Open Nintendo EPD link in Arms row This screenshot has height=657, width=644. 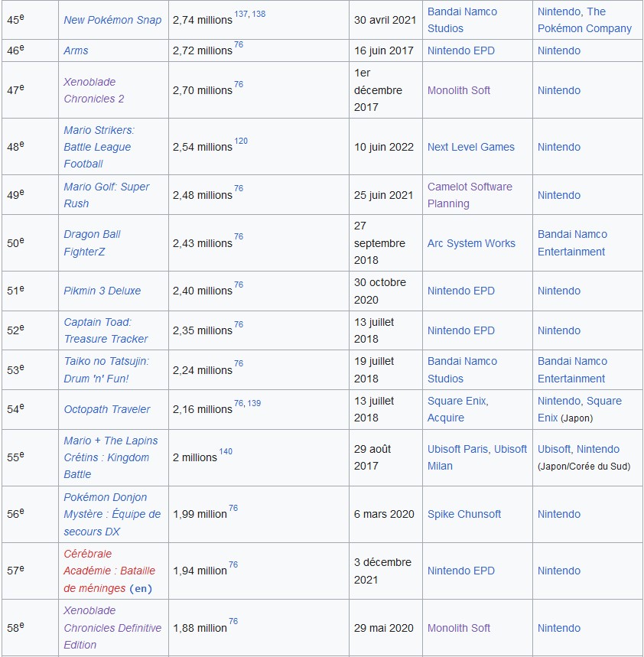tap(461, 50)
